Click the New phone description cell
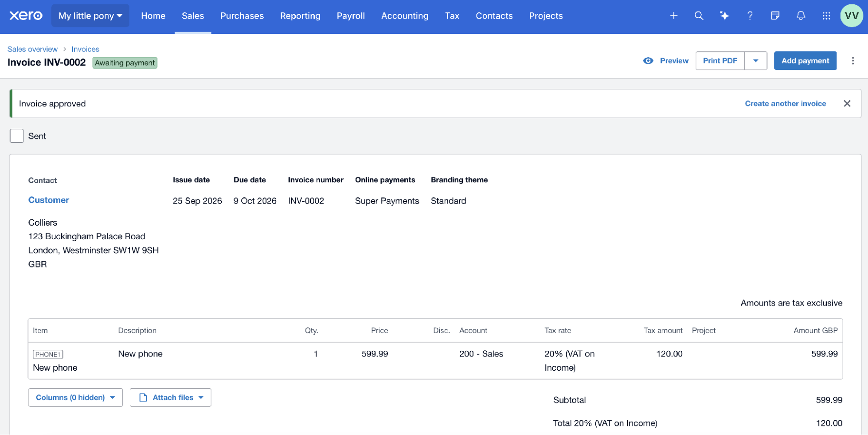868x435 pixels. click(140, 354)
